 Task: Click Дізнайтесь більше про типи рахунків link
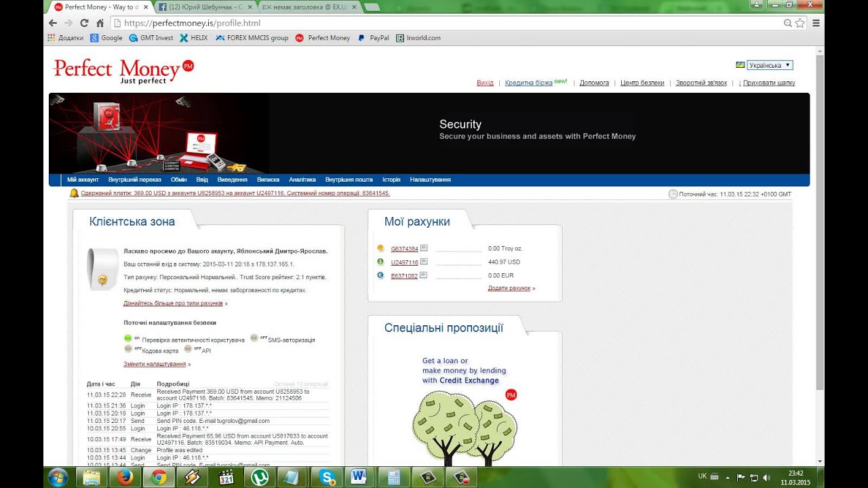click(x=173, y=303)
